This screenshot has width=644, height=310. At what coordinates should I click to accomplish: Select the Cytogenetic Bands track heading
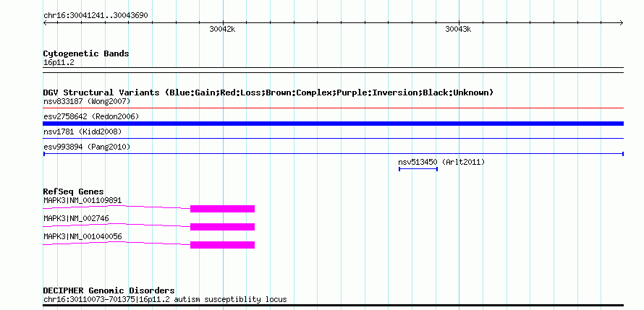86,53
